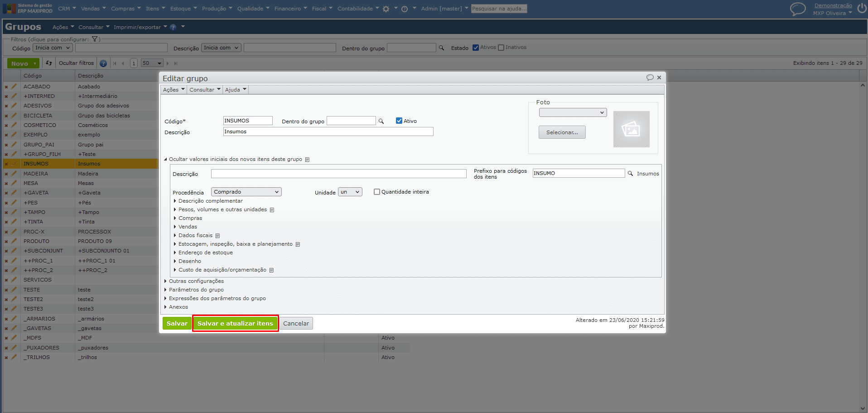Open the chat bubble icon in top-right header

798,9
